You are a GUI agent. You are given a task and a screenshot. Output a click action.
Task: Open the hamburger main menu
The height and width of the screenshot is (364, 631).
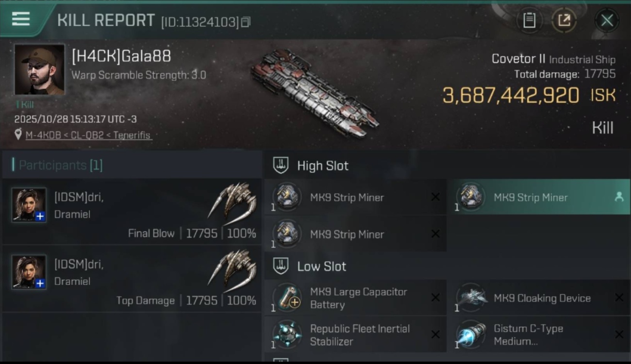click(21, 19)
